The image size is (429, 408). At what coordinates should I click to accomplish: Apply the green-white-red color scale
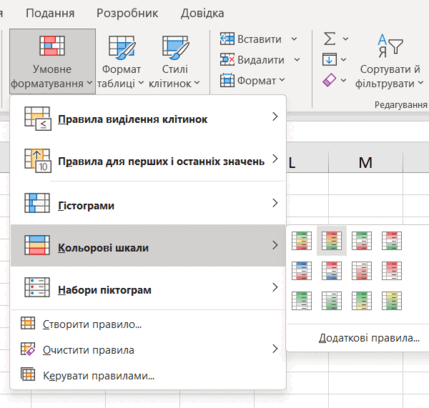click(362, 241)
